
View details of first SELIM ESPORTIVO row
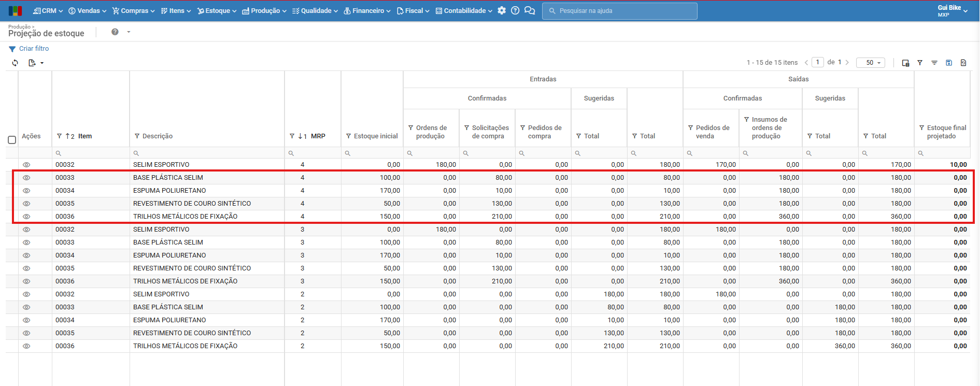coord(26,165)
